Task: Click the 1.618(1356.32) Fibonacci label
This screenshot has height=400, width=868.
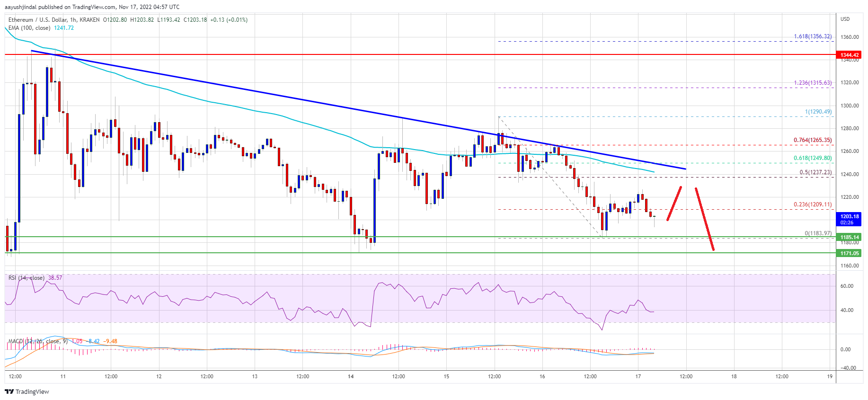Action: (813, 36)
